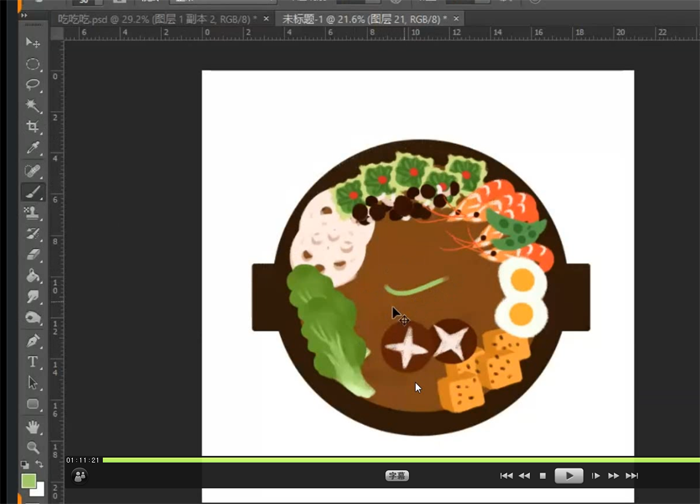The width and height of the screenshot is (700, 504).
Task: Select the Brush tool
Action: tap(33, 192)
